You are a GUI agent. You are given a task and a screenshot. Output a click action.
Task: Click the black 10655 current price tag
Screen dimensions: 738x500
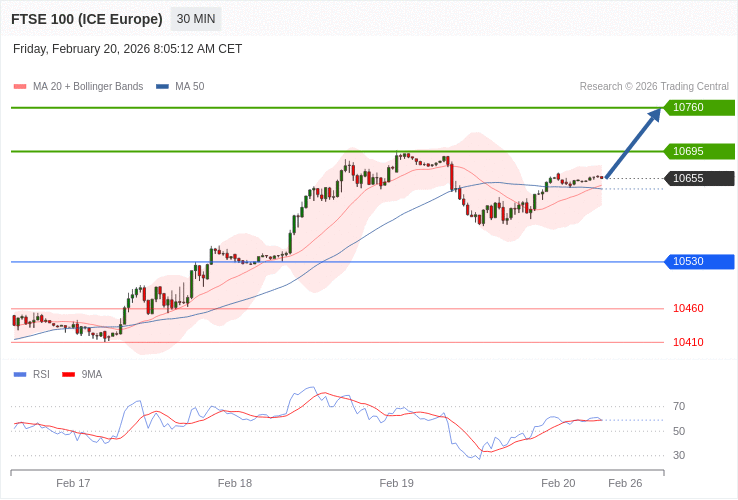(x=699, y=179)
